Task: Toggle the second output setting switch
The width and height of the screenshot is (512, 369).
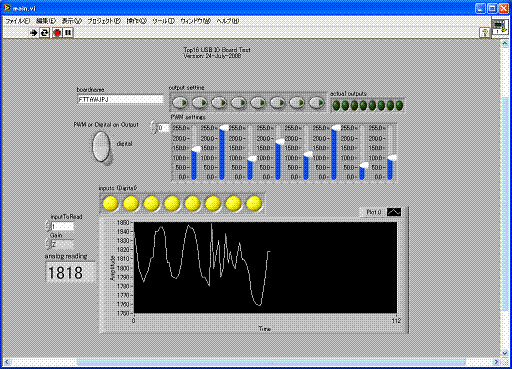Action: click(200, 103)
